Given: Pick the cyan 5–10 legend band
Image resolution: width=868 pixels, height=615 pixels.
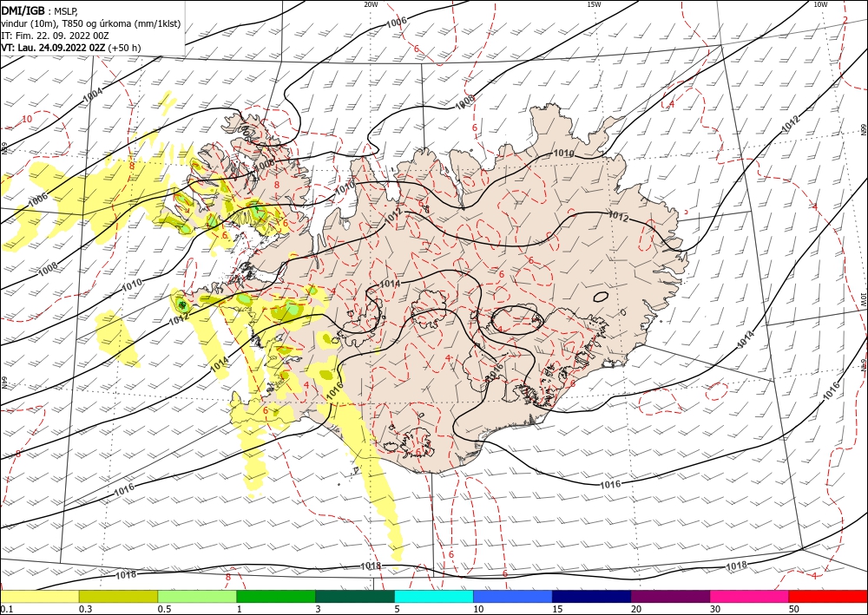Looking at the screenshot, I should pos(434,596).
